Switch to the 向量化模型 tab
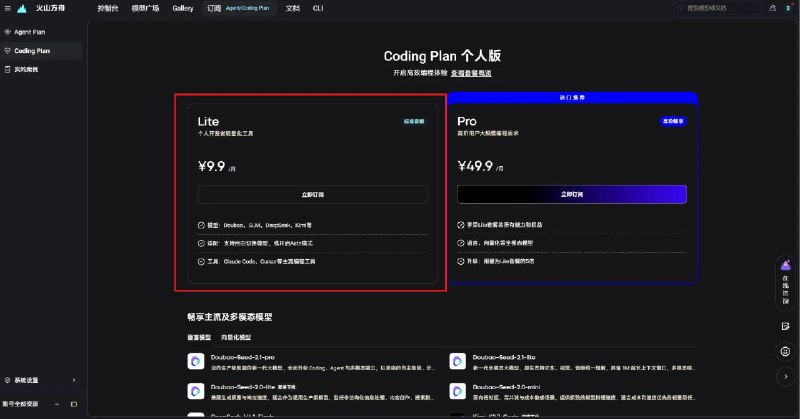Viewport: 800px width, 419px height. coord(236,337)
